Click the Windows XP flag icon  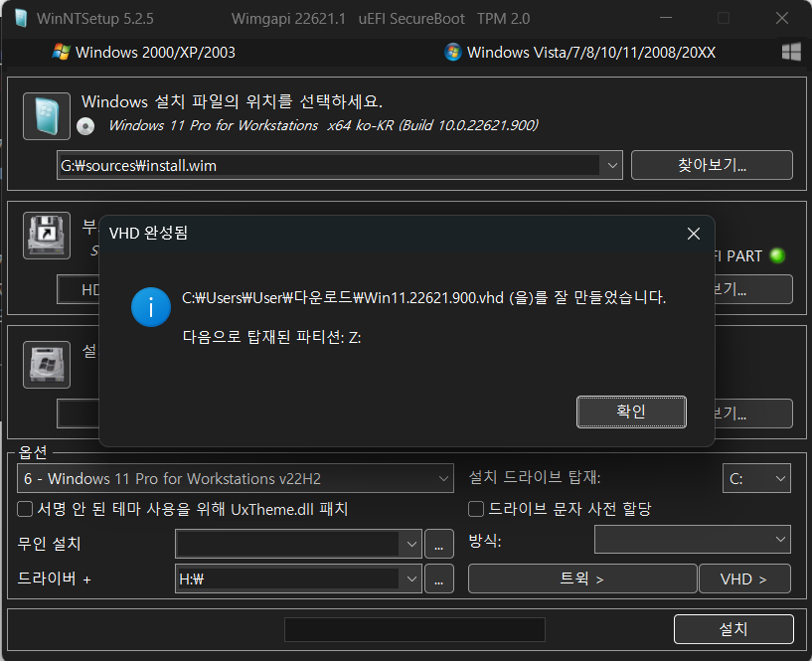click(x=61, y=52)
